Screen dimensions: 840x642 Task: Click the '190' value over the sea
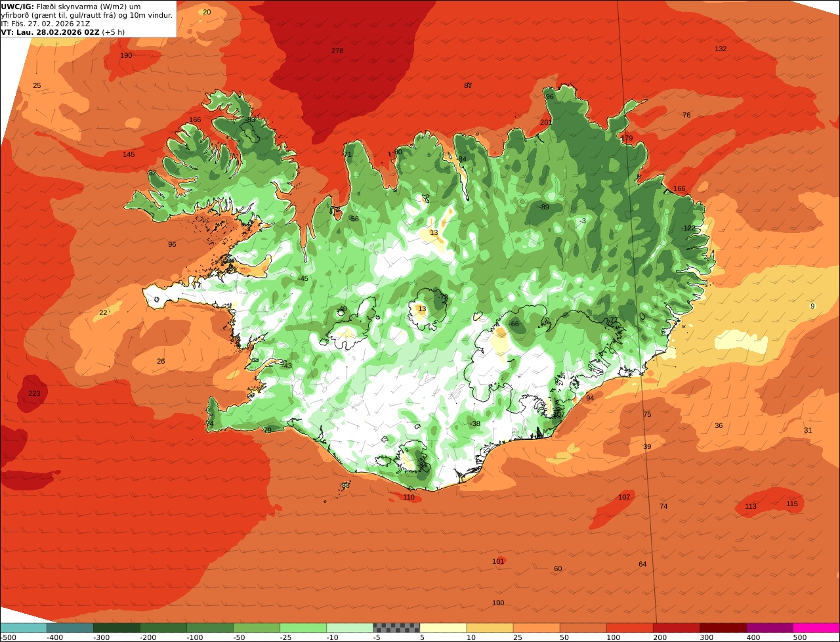tap(126, 55)
